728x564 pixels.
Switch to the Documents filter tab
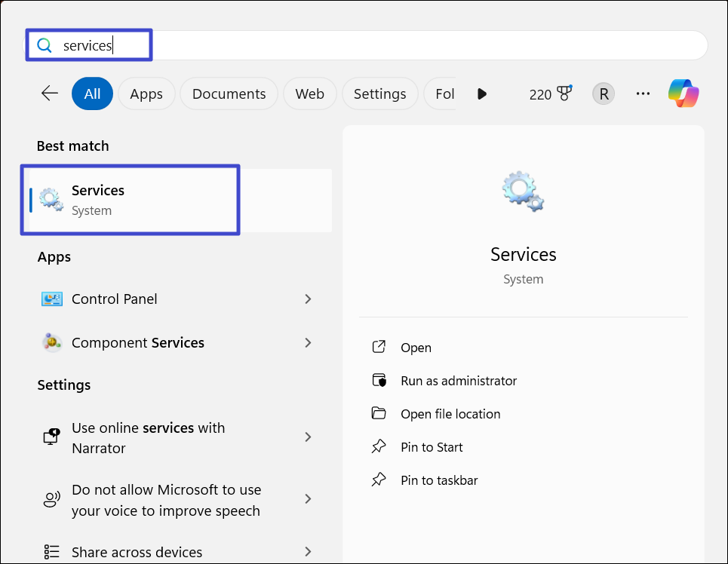[229, 93]
